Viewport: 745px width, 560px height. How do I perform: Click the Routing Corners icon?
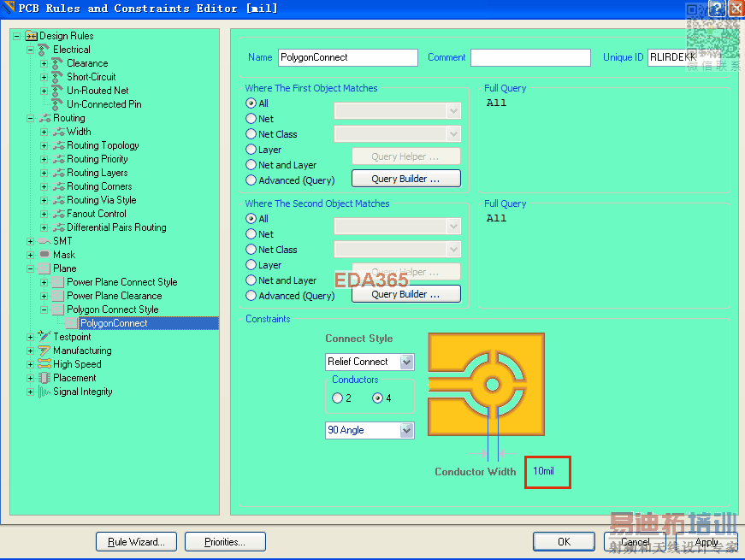click(x=58, y=186)
